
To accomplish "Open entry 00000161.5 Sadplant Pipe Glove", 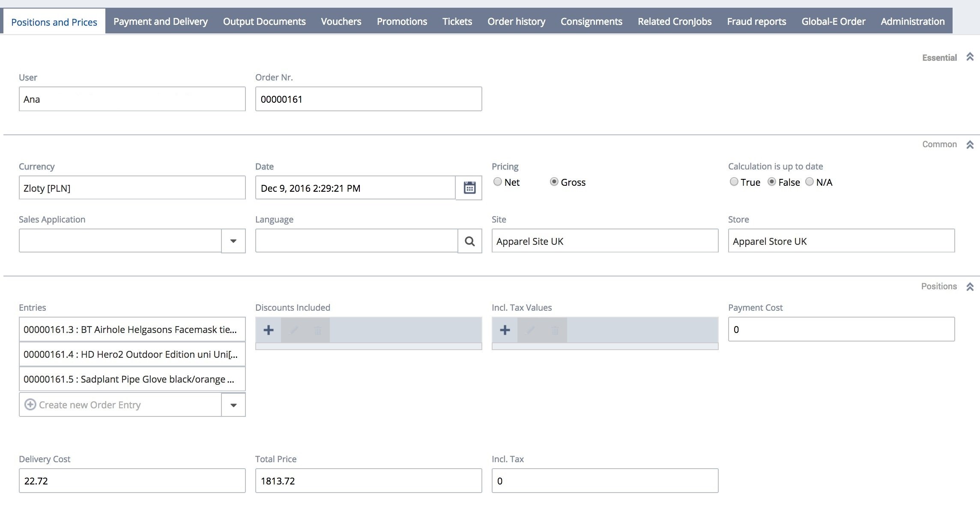I will [132, 379].
